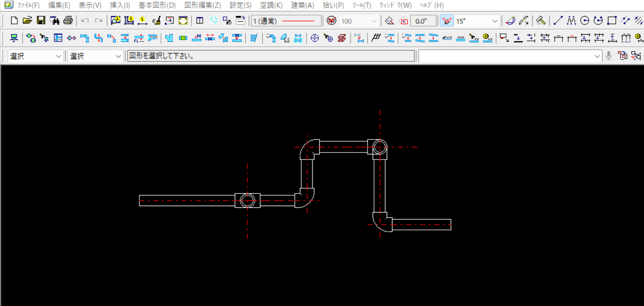Click the binoculars search icon

(x=54, y=21)
